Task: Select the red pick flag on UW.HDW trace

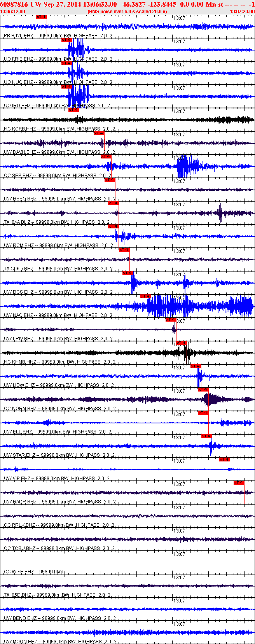Action: point(196,366)
